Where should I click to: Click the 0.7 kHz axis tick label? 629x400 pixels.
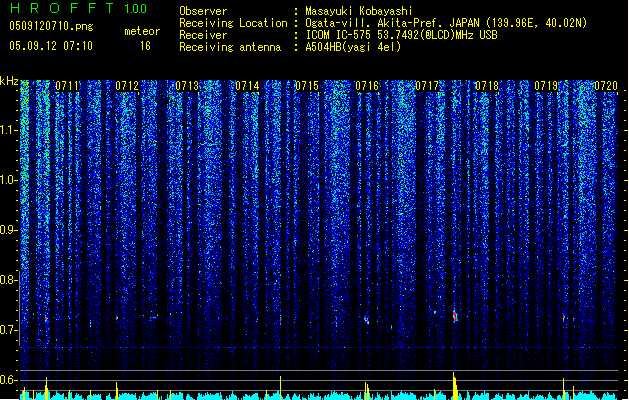click(x=9, y=330)
